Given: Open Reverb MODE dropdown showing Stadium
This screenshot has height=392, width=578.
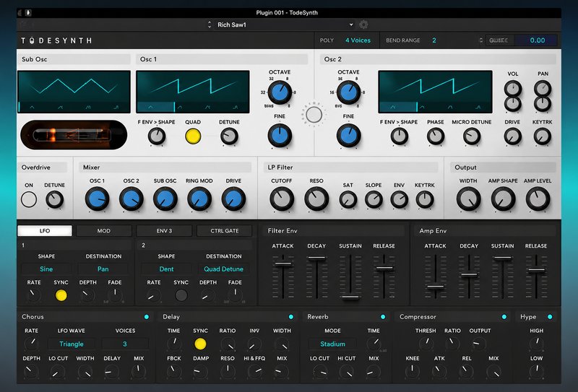Looking at the screenshot, I should pos(332,344).
